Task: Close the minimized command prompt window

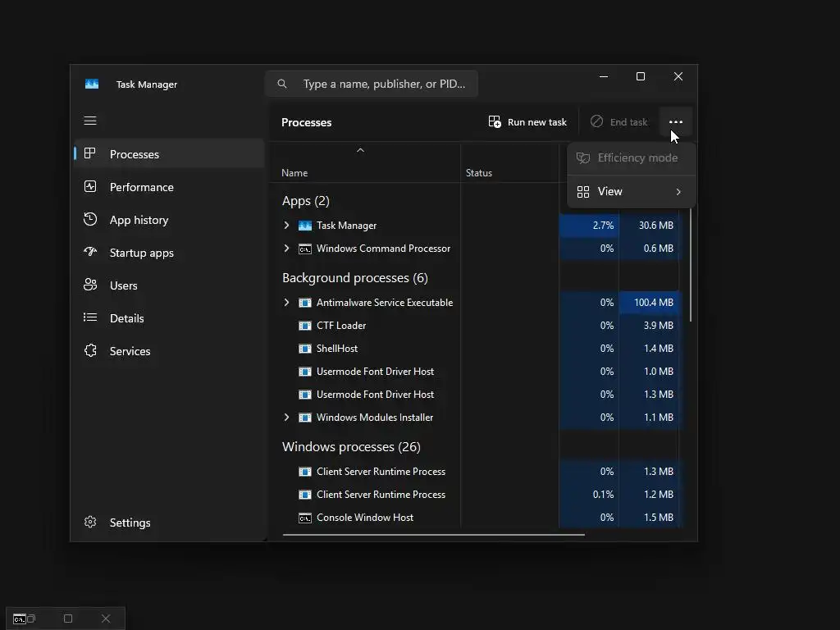Action: click(106, 619)
